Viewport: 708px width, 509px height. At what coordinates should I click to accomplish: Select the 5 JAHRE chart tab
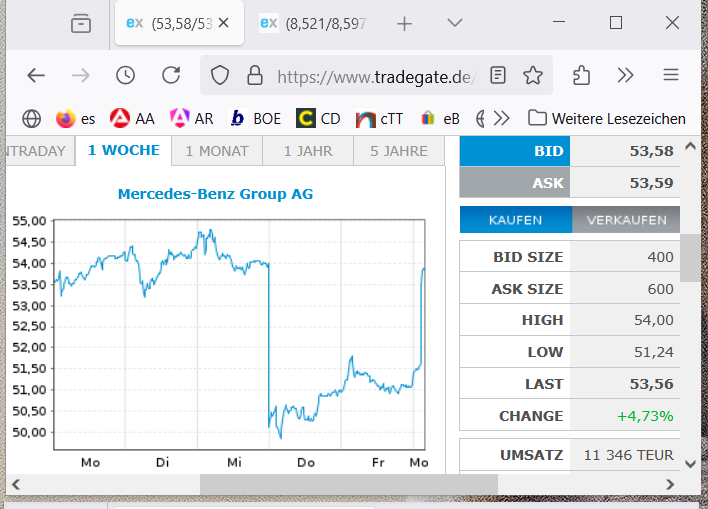(x=399, y=151)
